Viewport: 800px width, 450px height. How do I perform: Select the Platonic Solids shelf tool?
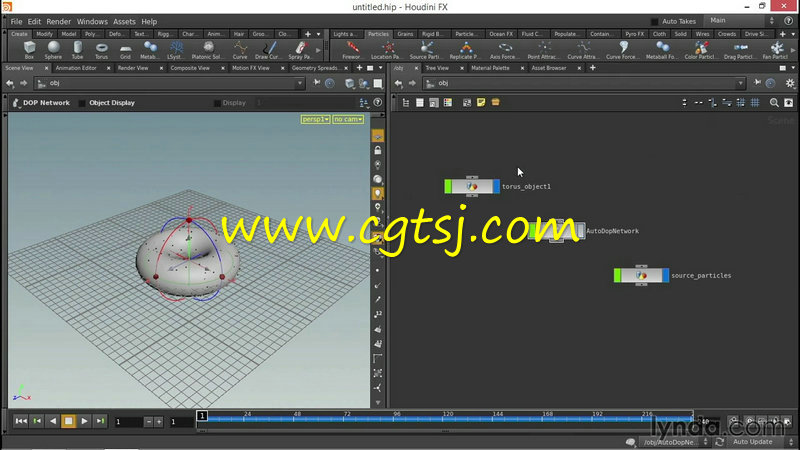[207, 50]
